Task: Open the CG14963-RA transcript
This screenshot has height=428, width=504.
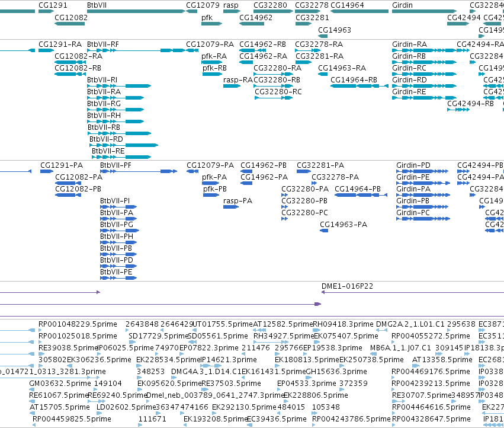Action: [x=323, y=74]
